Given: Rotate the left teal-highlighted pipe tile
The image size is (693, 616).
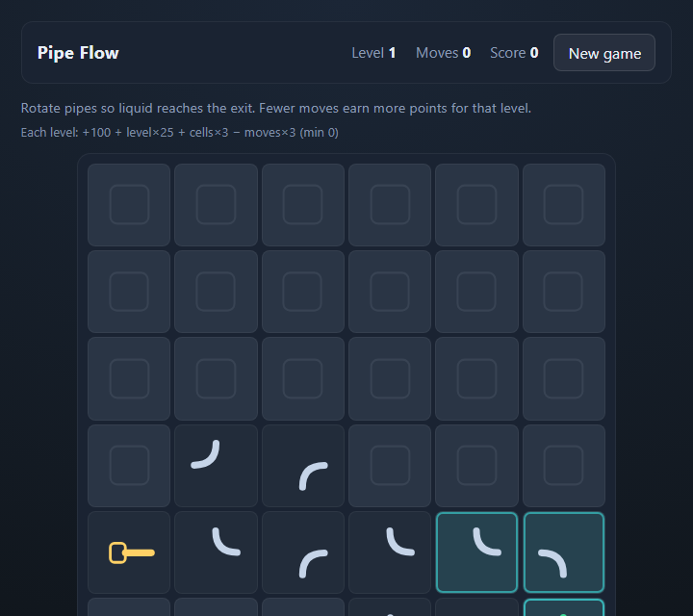Looking at the screenshot, I should 476,552.
